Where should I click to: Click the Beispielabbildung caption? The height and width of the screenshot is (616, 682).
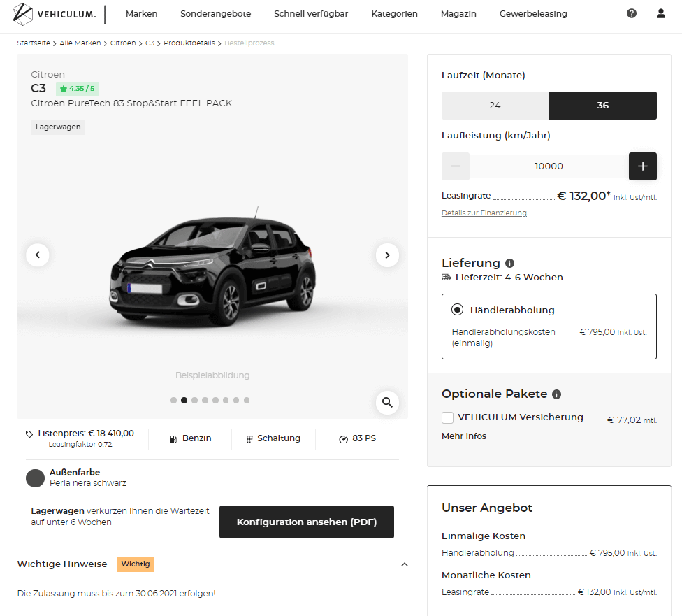pos(212,375)
